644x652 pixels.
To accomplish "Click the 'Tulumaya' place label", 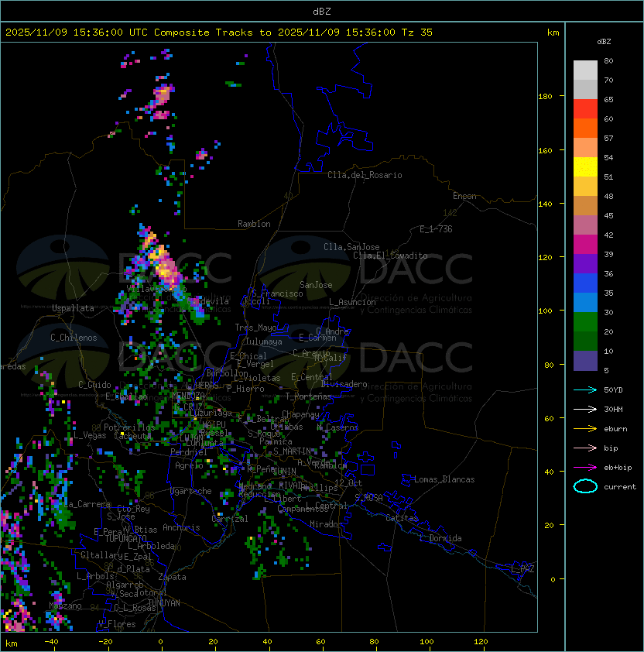I will [264, 341].
